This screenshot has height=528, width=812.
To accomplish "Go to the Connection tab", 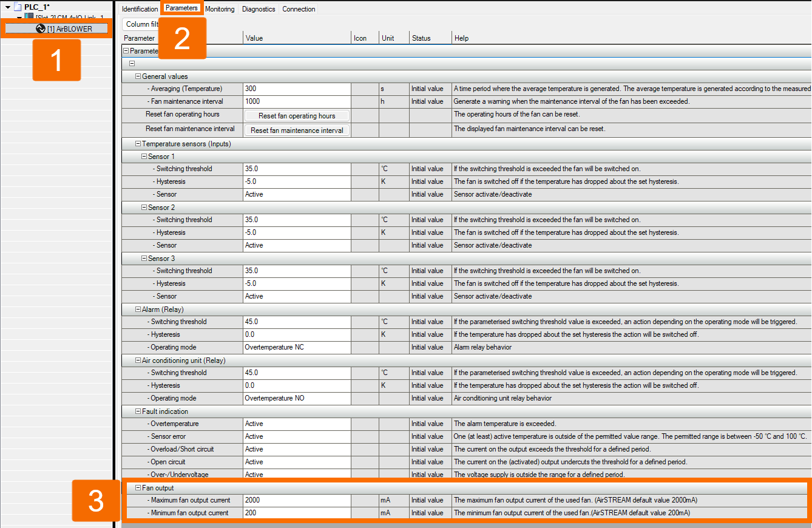I will point(299,9).
